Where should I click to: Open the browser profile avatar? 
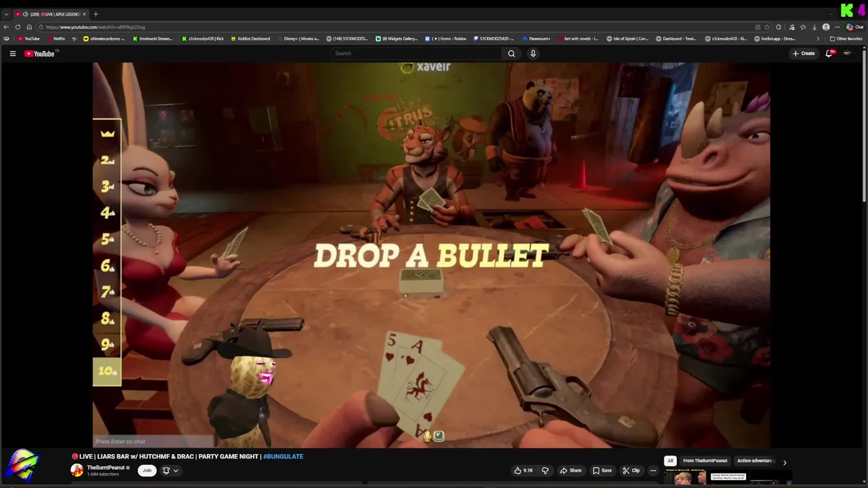point(826,27)
